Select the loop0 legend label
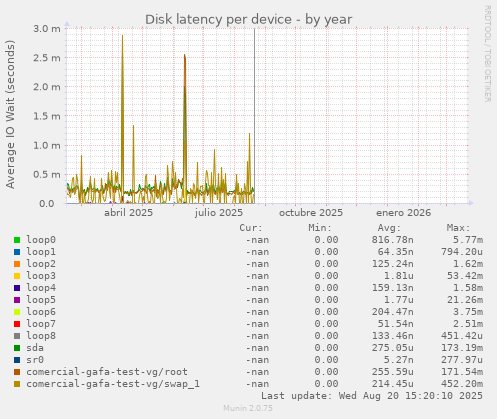The width and height of the screenshot is (497, 419). 41,240
